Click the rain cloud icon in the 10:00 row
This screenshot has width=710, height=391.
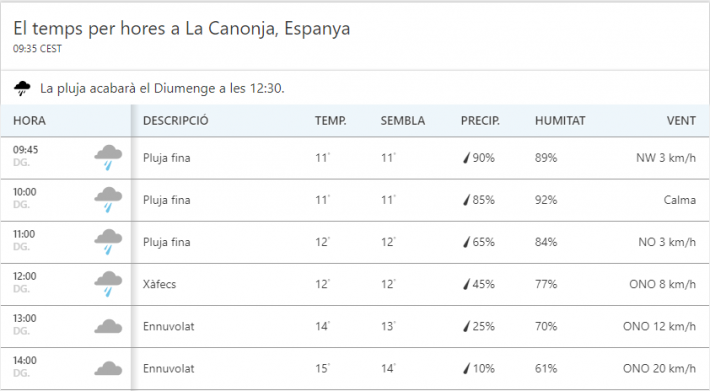click(x=108, y=200)
